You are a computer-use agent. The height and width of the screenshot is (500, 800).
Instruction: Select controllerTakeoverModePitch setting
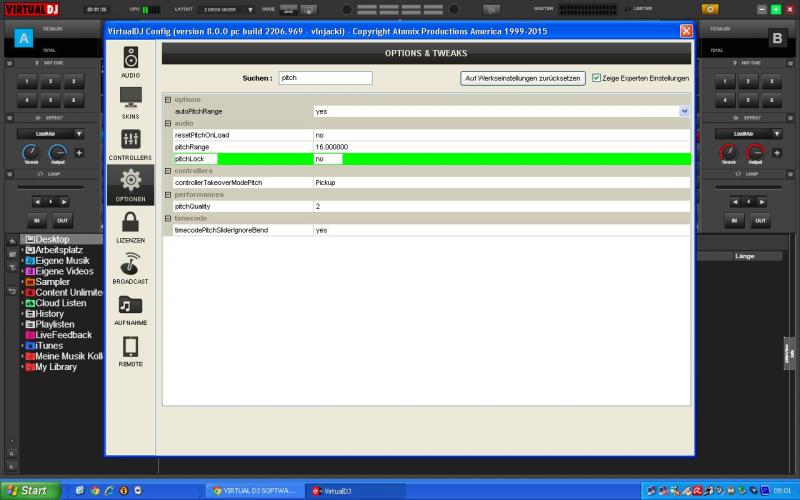218,183
